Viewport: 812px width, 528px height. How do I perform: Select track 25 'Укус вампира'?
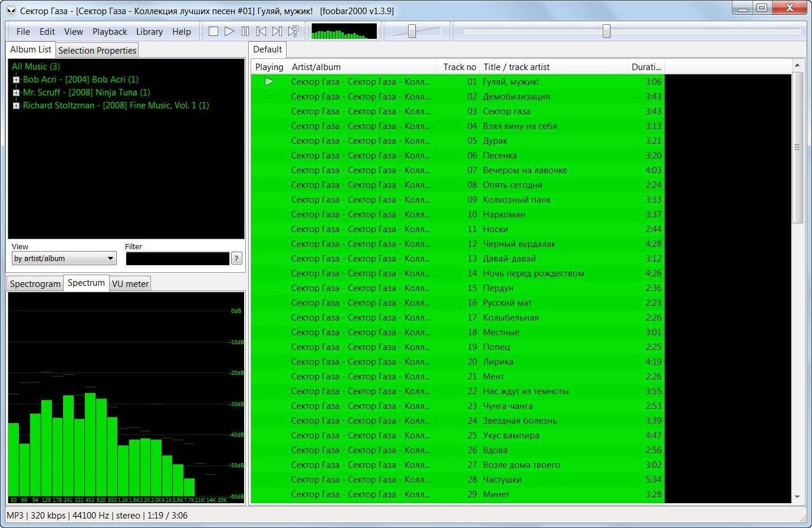tap(458, 435)
